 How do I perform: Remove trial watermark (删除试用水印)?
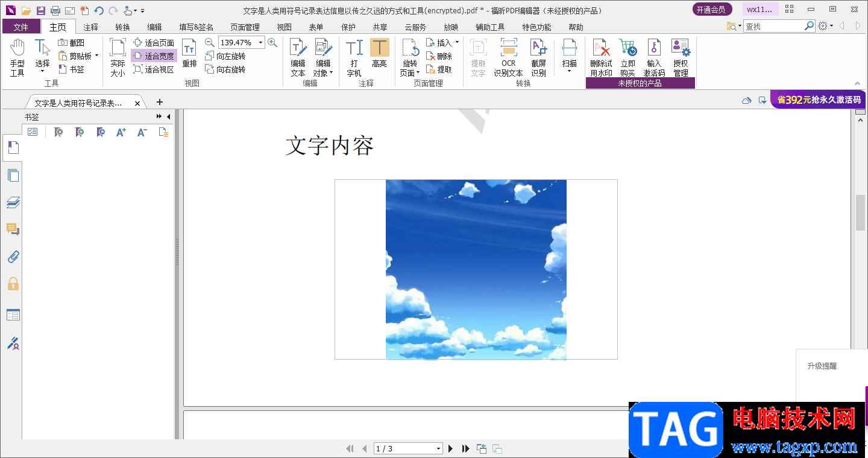point(601,58)
